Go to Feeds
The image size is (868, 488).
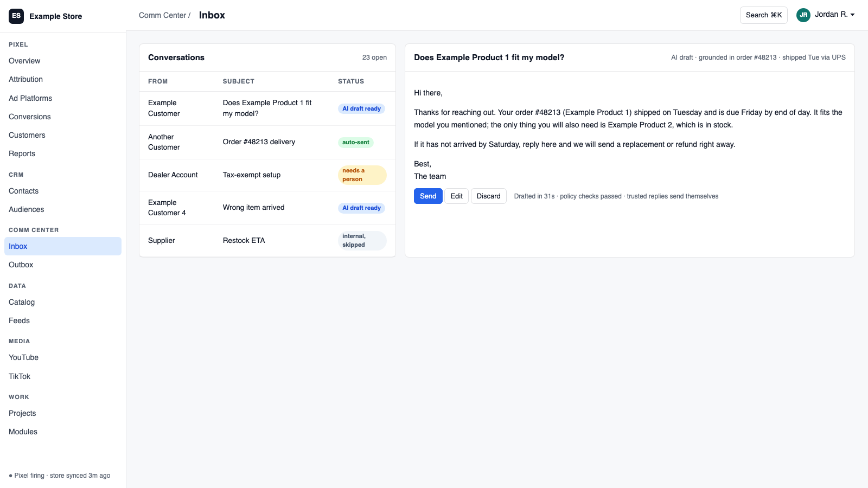click(63, 320)
